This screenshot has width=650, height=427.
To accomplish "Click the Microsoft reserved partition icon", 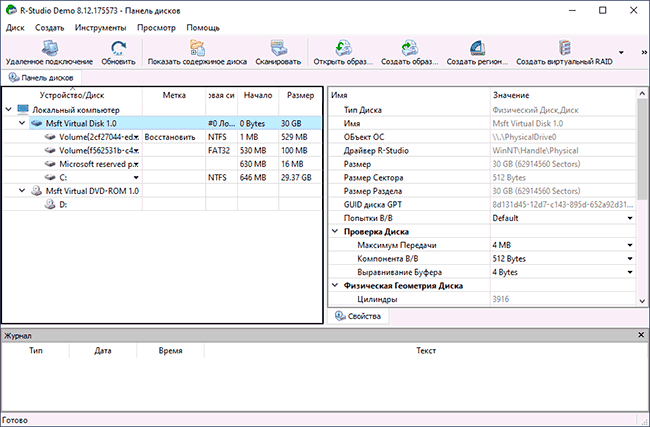I will tap(50, 164).
